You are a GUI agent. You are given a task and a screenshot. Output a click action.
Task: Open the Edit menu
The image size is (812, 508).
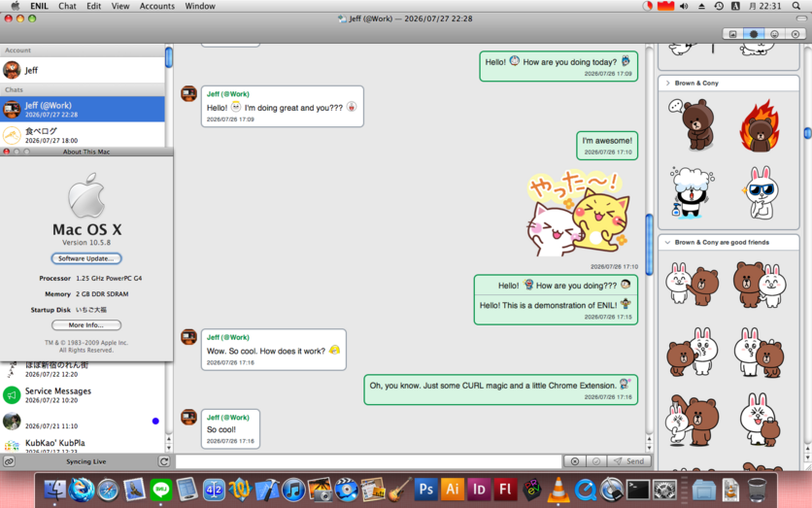click(x=94, y=6)
